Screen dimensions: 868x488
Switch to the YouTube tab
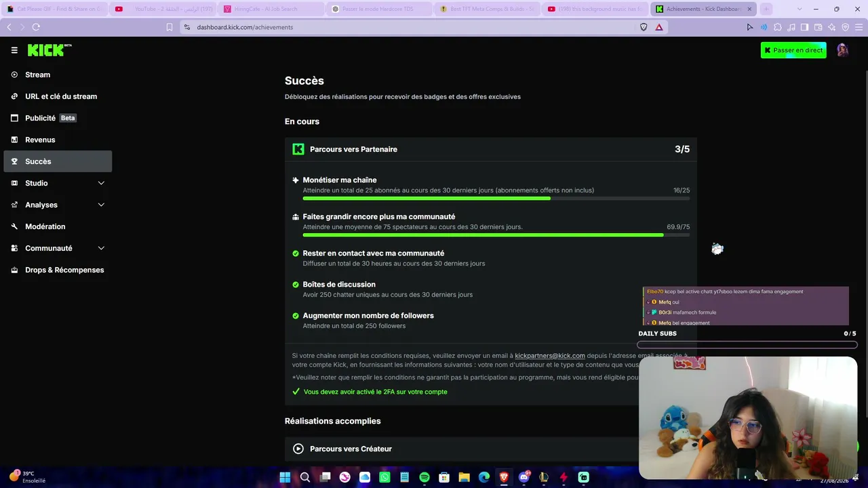(163, 9)
